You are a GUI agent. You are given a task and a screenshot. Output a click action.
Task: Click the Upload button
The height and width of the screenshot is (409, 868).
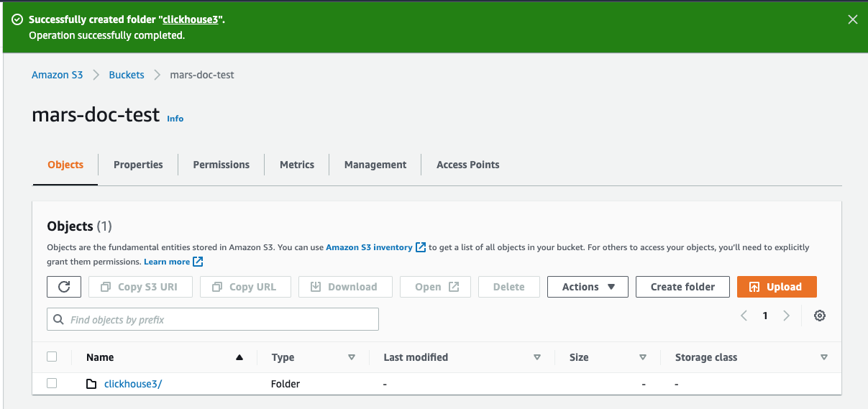(x=776, y=287)
